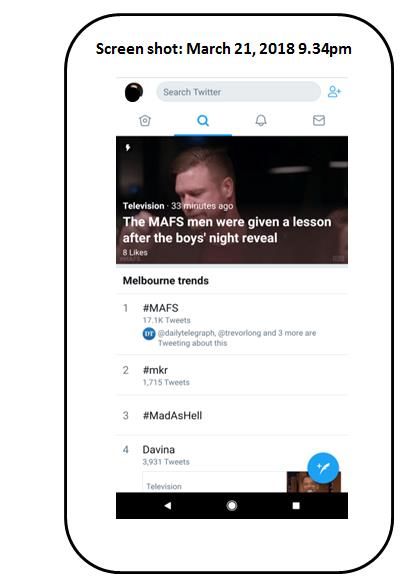Image resolution: width=415 pixels, height=583 pixels.
Task: Tap the Android back navigation button
Action: (x=168, y=506)
